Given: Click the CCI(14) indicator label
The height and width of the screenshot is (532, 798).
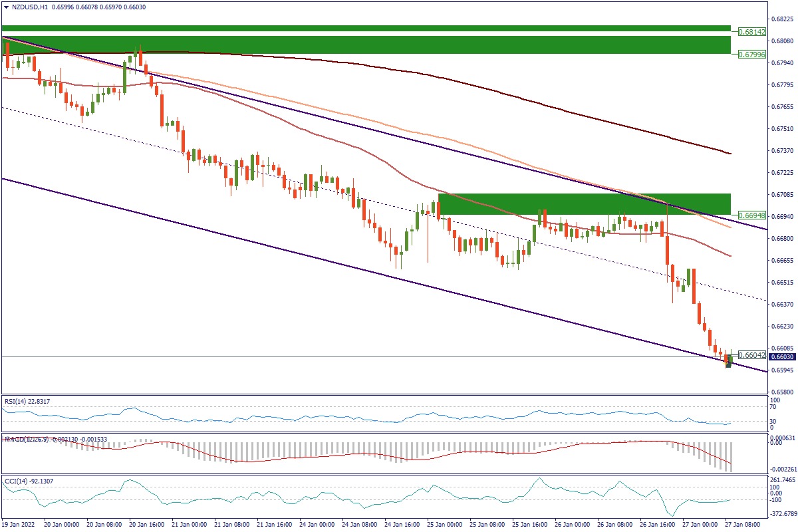Looking at the screenshot, I should pyautogui.click(x=27, y=480).
